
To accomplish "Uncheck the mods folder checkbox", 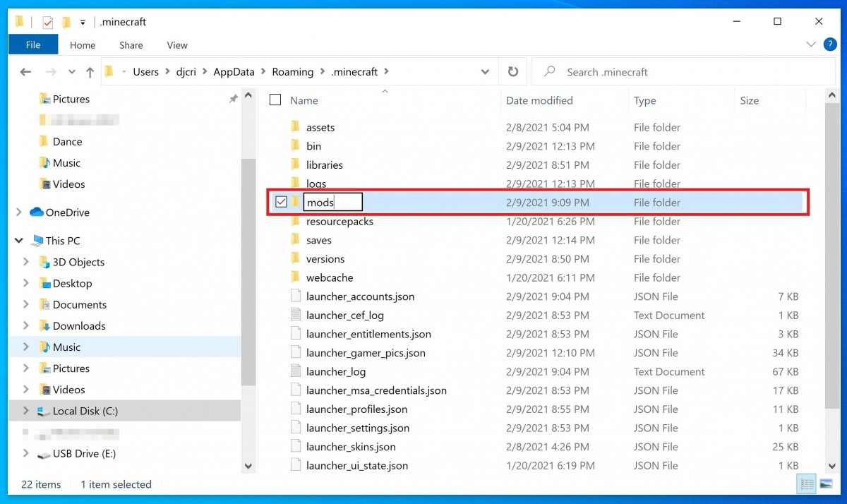I will [x=281, y=203].
